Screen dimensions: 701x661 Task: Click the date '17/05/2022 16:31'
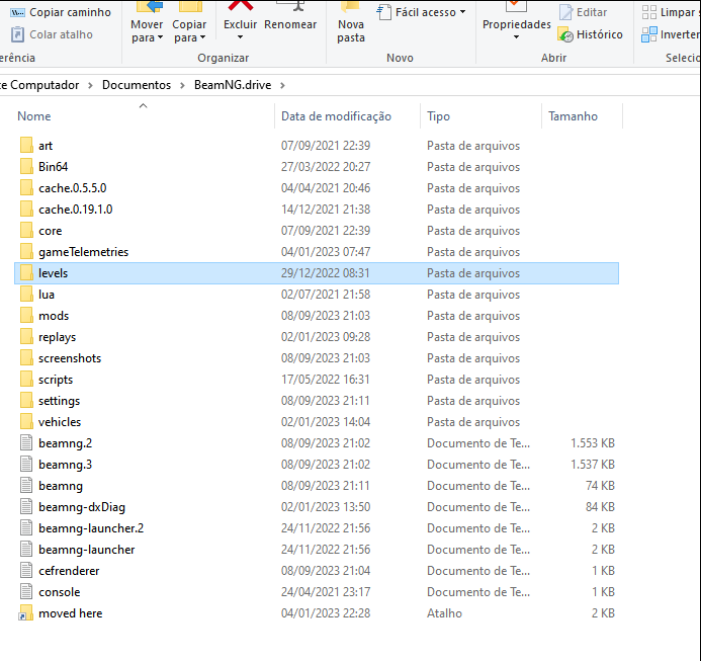tap(325, 379)
